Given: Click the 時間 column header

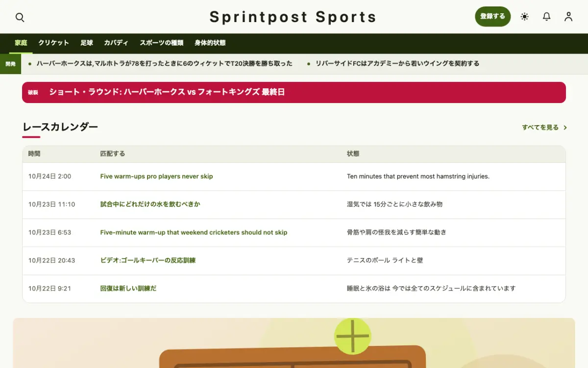Looking at the screenshot, I should coord(34,154).
